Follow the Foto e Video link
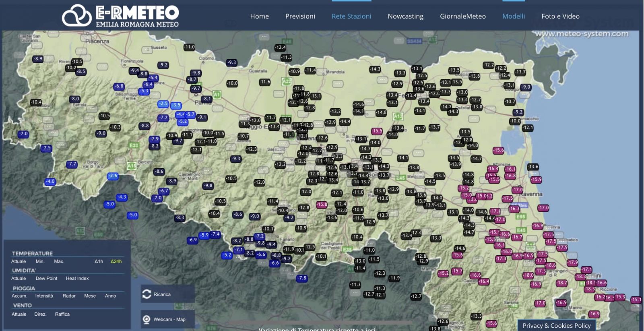The height and width of the screenshot is (331, 644). pyautogui.click(x=560, y=17)
